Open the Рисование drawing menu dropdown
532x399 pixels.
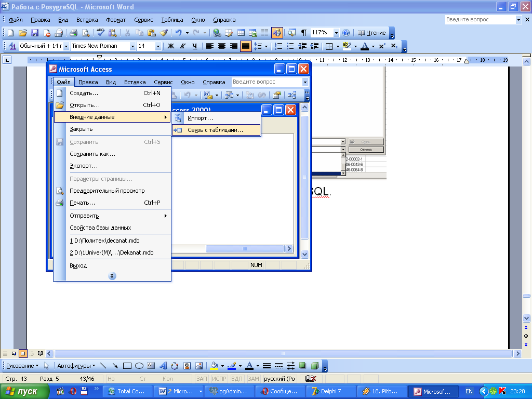point(22,366)
